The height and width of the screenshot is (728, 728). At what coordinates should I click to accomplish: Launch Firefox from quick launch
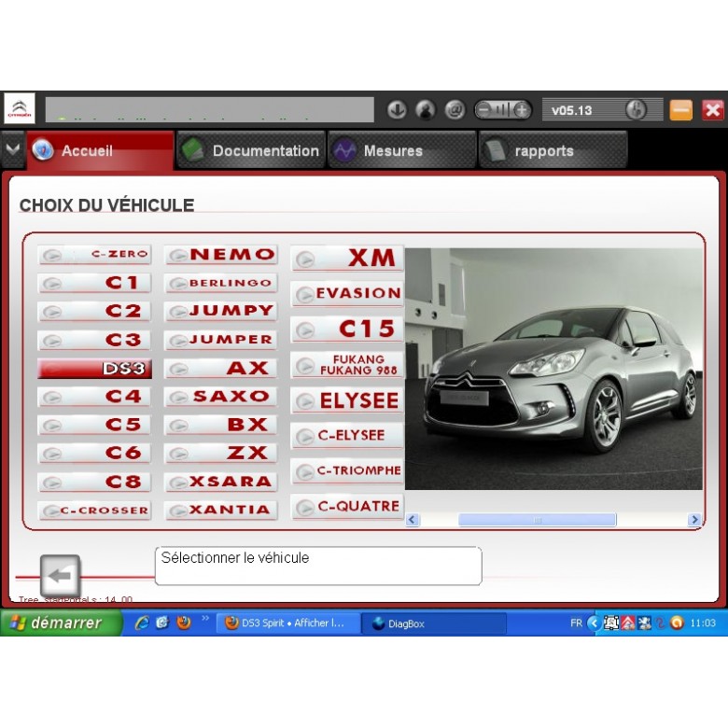point(184,623)
